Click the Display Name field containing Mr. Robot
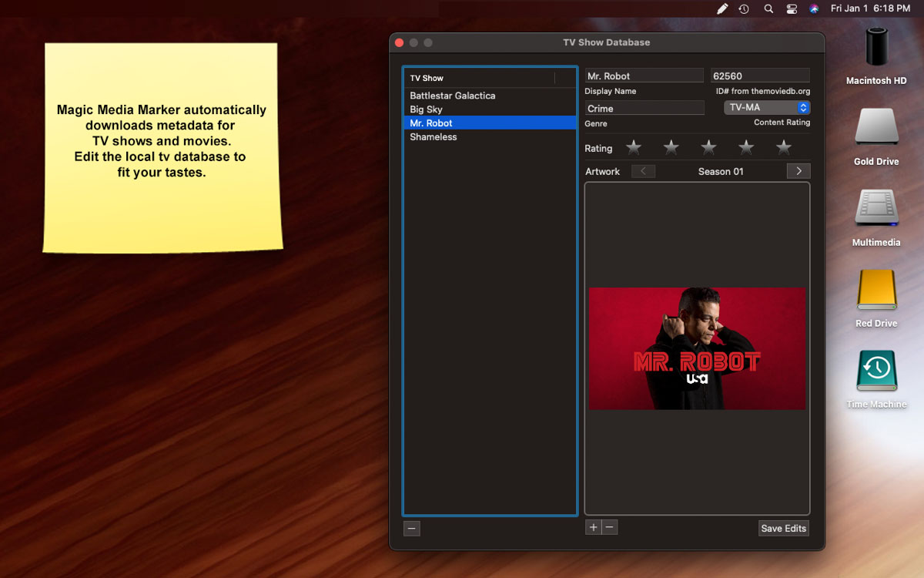 pyautogui.click(x=644, y=76)
